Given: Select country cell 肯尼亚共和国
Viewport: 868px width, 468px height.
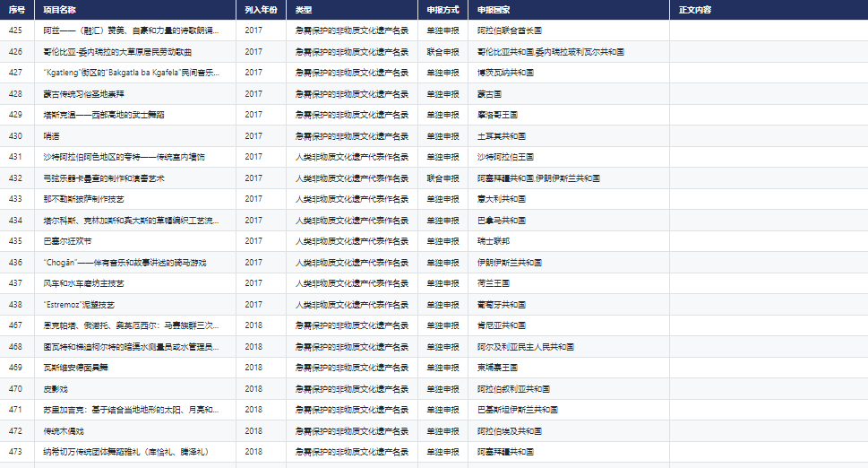Looking at the screenshot, I should pos(502,325).
